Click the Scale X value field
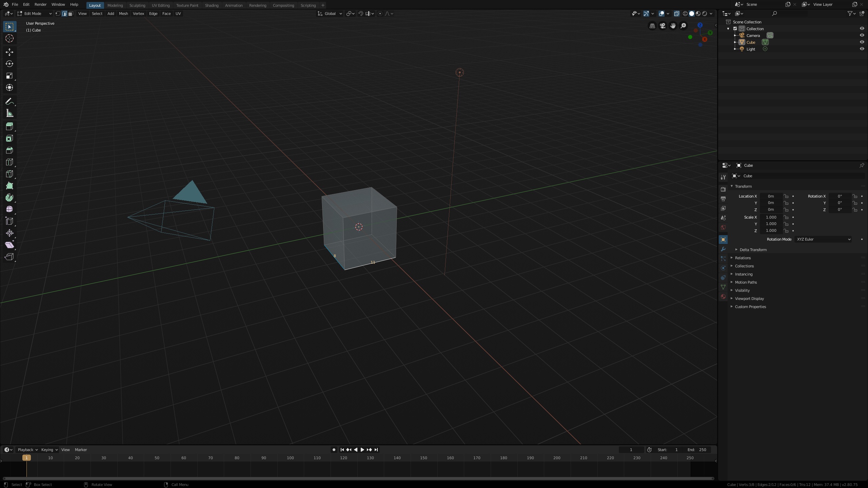The width and height of the screenshot is (868, 488). 771,217
